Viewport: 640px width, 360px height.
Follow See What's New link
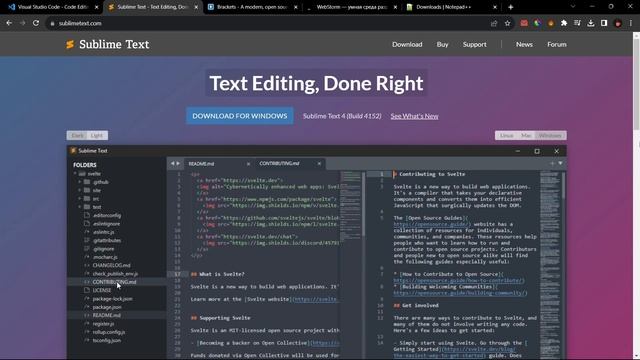(414, 116)
